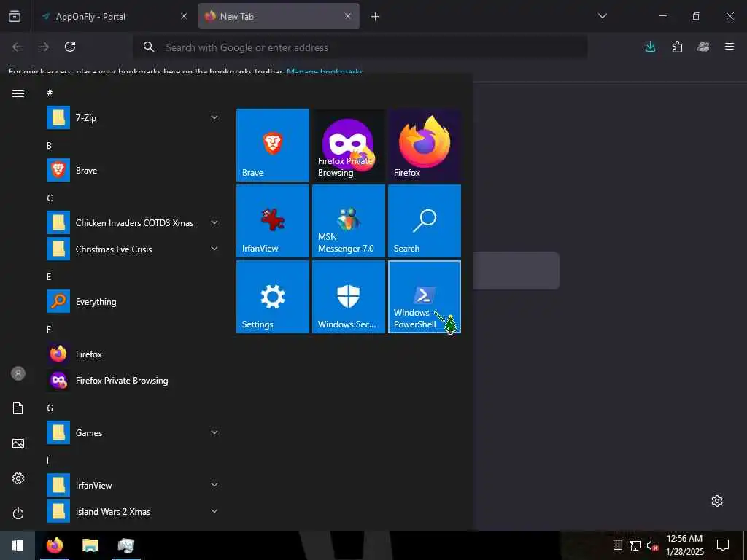Screen dimensions: 747x560
Task: Open Firefox View icon
Action: 15,16
